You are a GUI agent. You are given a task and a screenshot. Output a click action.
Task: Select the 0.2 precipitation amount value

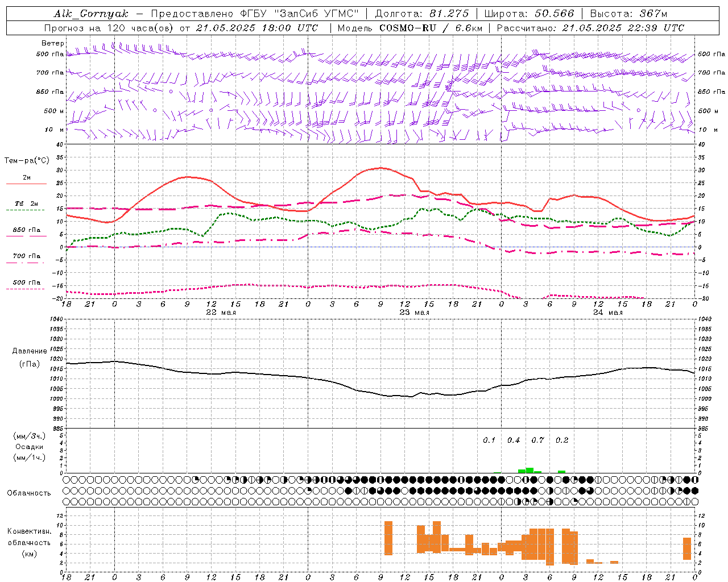562,440
